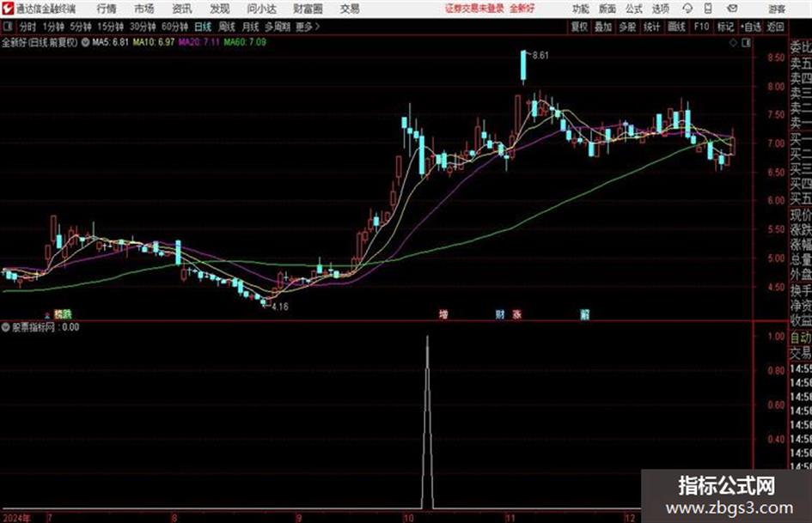Open the 版面 menu
The image size is (812, 523).
click(607, 9)
